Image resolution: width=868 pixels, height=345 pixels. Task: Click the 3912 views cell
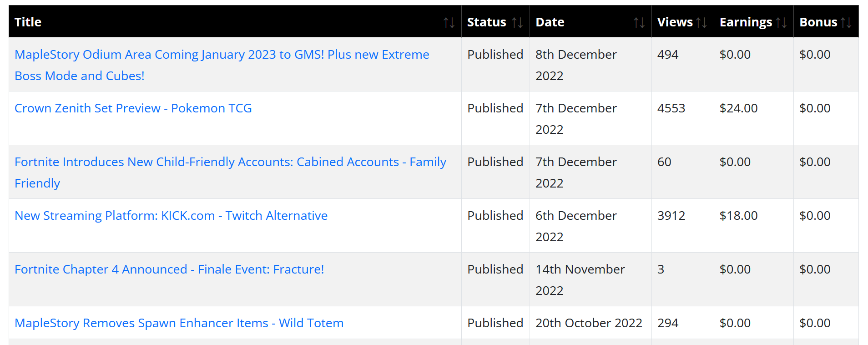(671, 216)
